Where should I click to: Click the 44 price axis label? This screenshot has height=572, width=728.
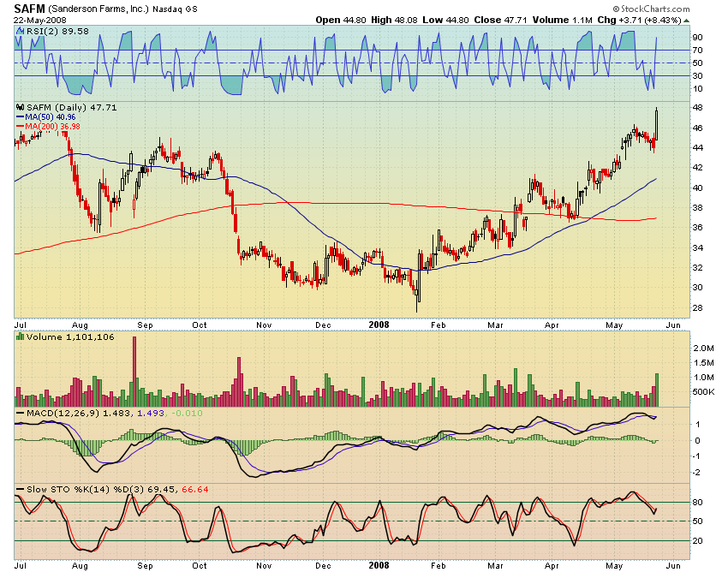click(697, 147)
